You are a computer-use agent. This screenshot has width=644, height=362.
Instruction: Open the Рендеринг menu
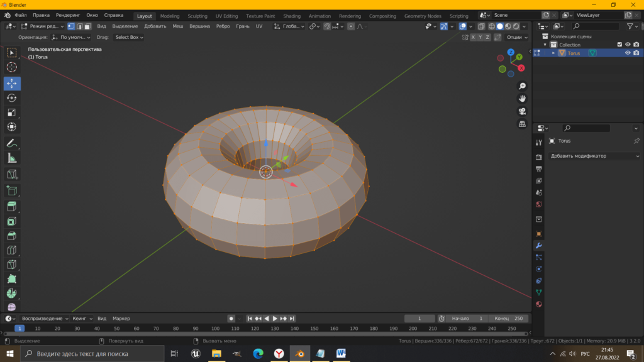(x=67, y=15)
